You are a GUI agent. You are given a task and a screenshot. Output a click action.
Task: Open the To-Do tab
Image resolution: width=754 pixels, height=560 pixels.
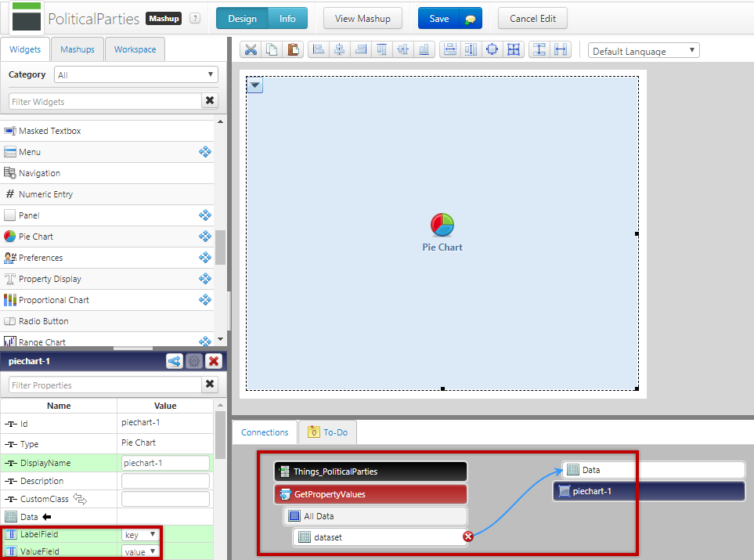coord(327,432)
